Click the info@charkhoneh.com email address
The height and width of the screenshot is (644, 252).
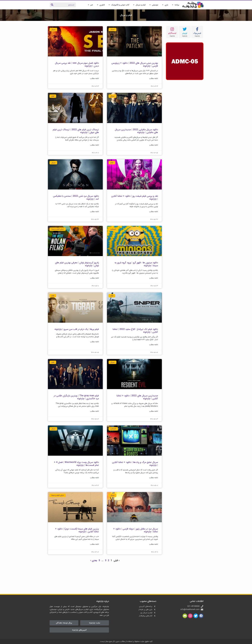point(190,610)
